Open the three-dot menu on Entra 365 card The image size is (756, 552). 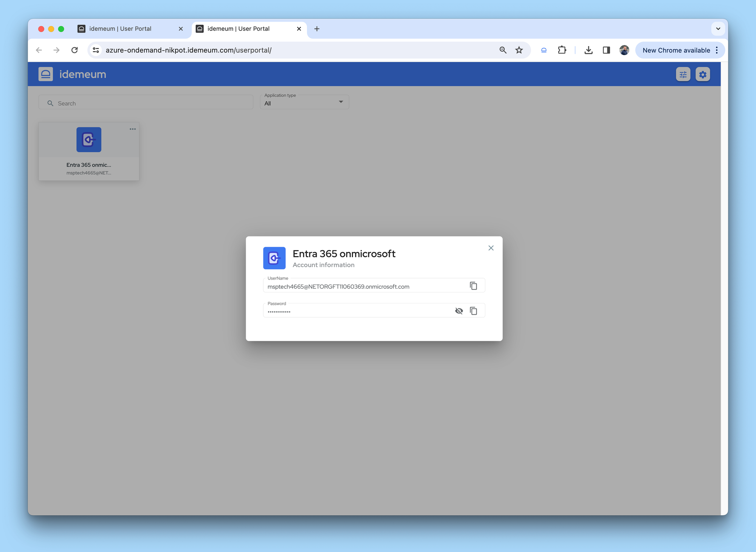tap(133, 129)
